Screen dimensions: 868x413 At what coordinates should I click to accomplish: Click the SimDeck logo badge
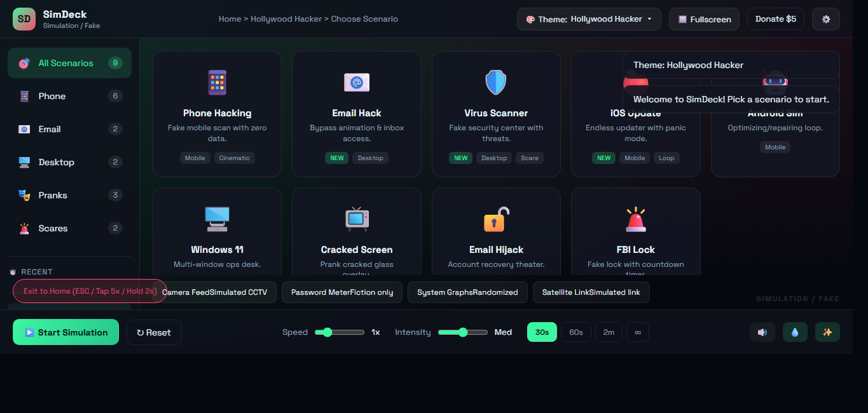tap(24, 18)
